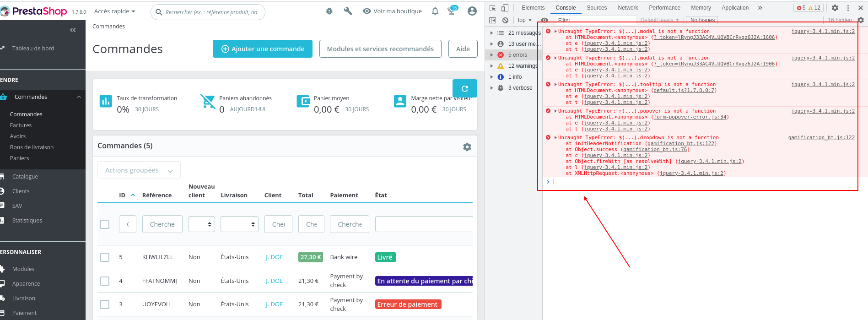The height and width of the screenshot is (320, 868).
Task: Click the No Issues button
Action: 702,20
